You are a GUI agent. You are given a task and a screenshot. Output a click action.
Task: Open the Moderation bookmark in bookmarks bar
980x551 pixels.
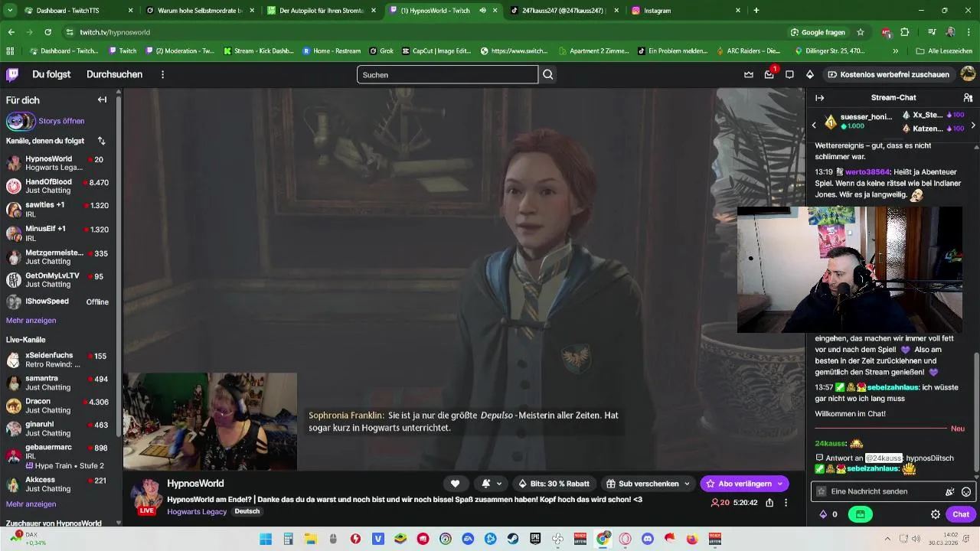coord(181,51)
